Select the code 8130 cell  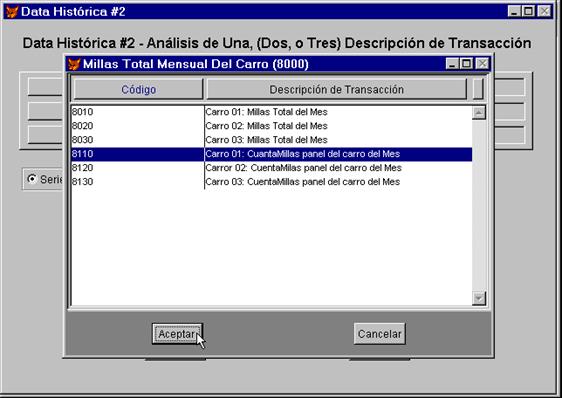point(138,182)
